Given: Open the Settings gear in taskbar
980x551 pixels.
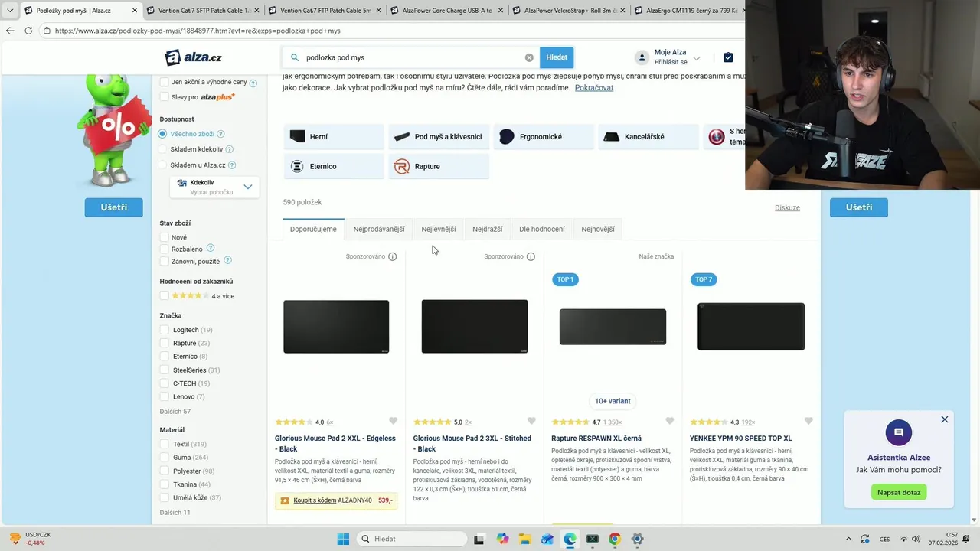Looking at the screenshot, I should click(637, 539).
